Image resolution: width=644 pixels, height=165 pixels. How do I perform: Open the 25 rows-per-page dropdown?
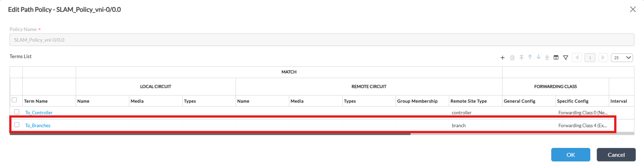[x=622, y=58]
